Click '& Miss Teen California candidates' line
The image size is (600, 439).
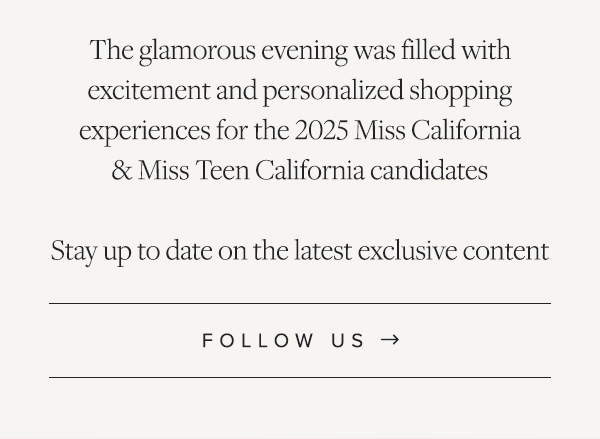pyautogui.click(x=300, y=170)
